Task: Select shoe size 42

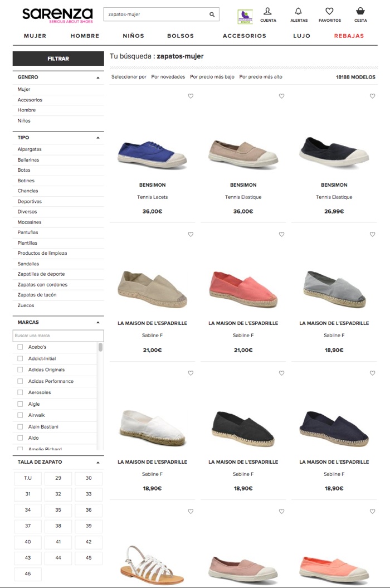Action: (89, 542)
